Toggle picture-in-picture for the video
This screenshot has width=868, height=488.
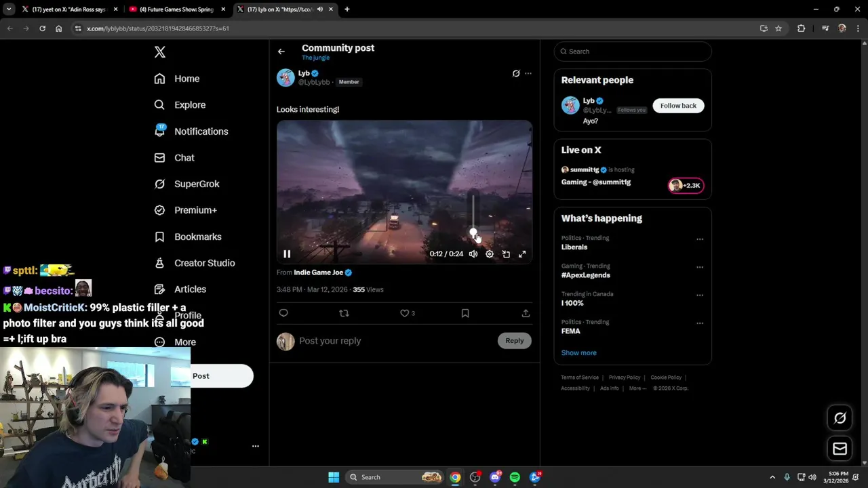506,254
